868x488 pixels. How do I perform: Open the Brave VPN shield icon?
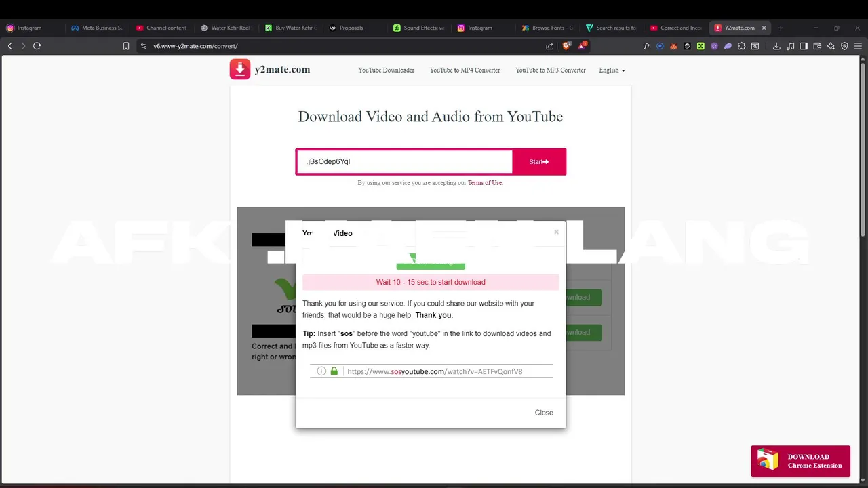coord(844,46)
